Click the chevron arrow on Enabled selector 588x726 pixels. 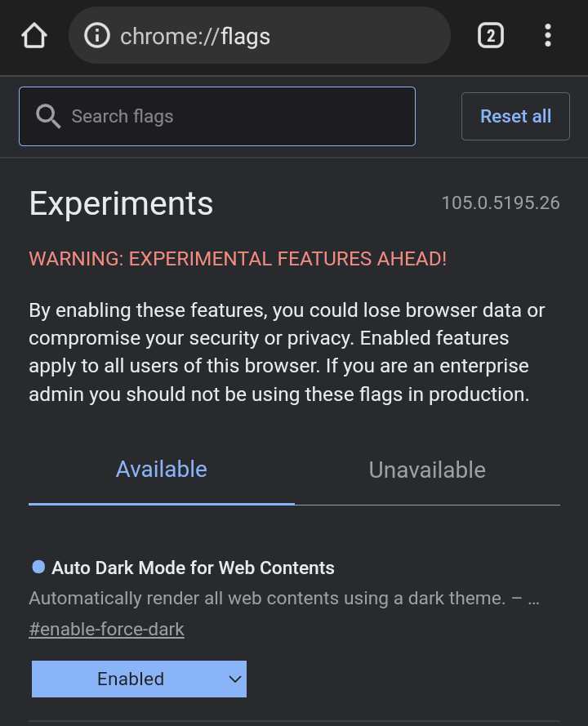click(234, 679)
